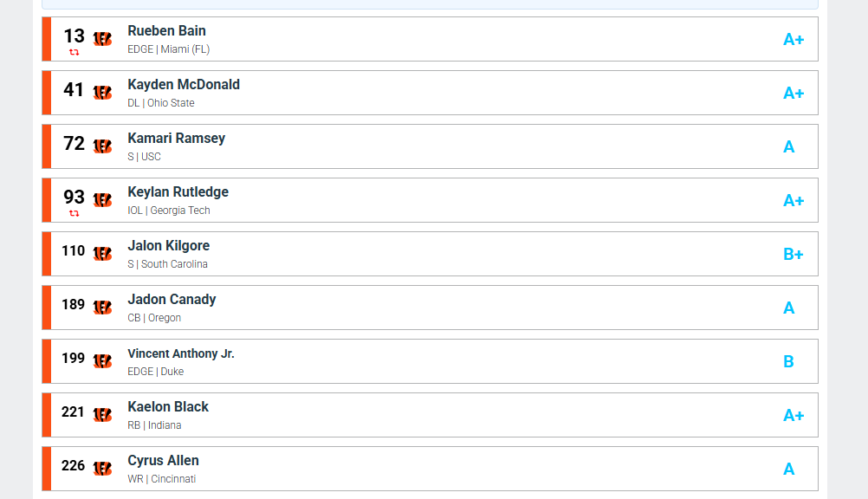The image size is (868, 499).
Task: Click the A+ grade for Rueben Bain
Action: coord(794,39)
